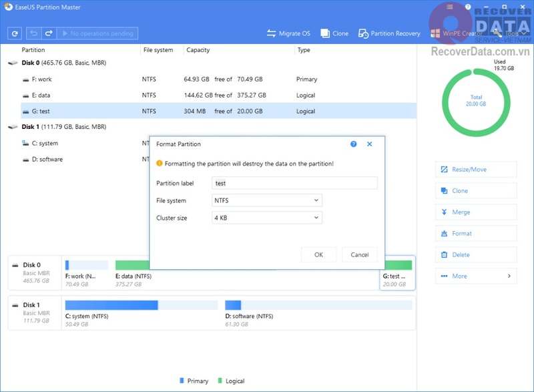Click Cancel in the Format Partition dialog

[x=359, y=254]
